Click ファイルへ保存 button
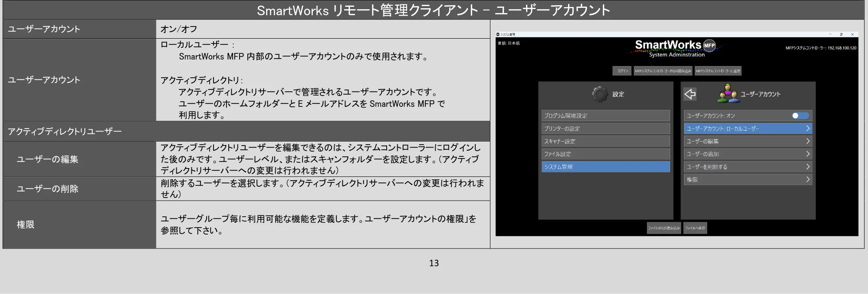This screenshot has height=294, width=868. pos(695,228)
